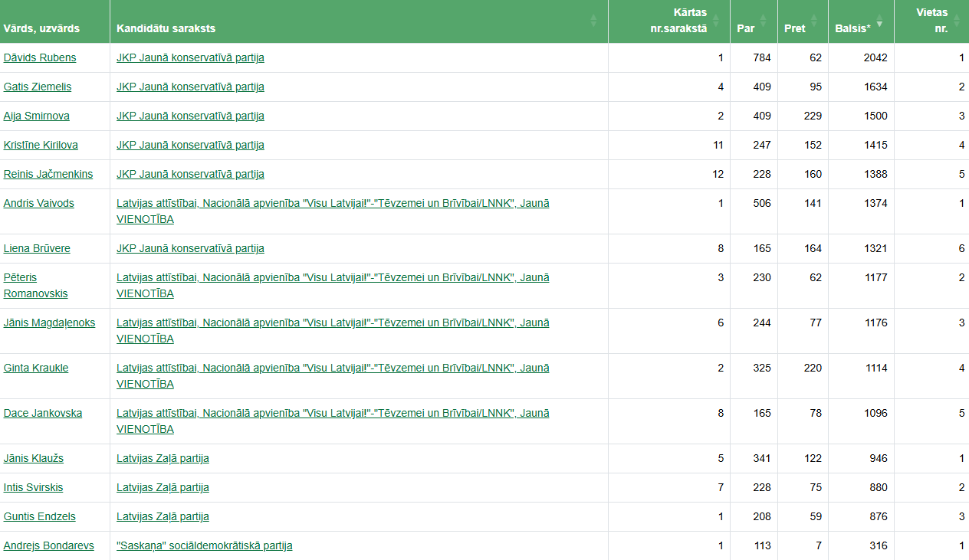Click the party list link in Dace Jankovska row
The image size is (969, 560).
pyautogui.click(x=333, y=413)
